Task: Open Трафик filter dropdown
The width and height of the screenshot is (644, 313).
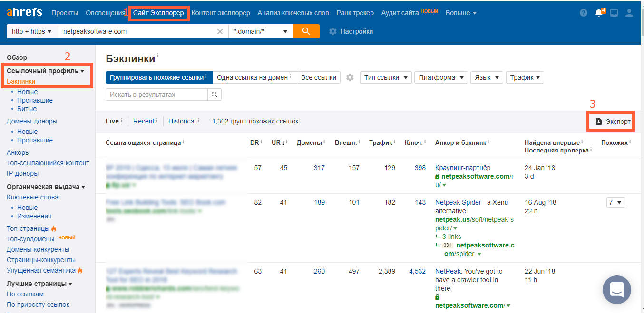Action: [x=525, y=77]
